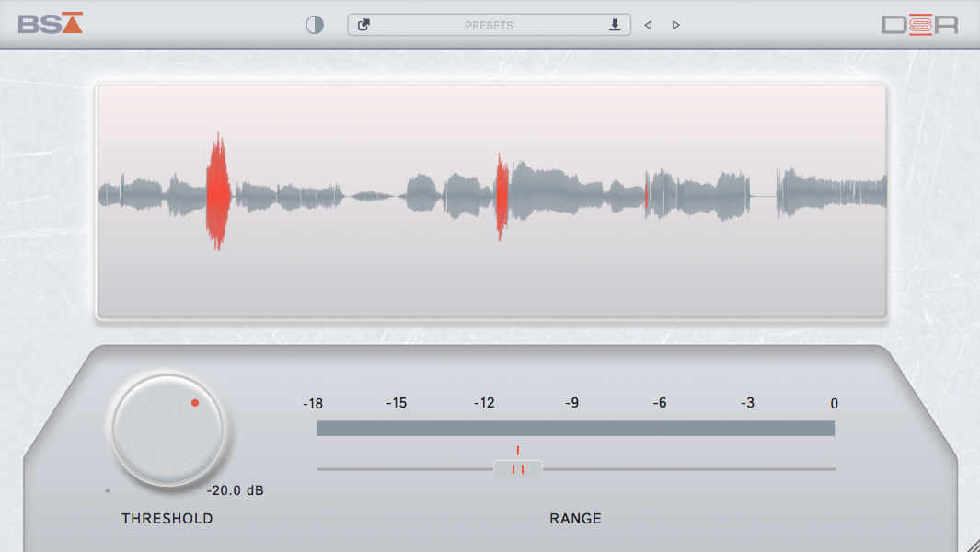This screenshot has height=552, width=980.
Task: Click the THRESHOLD label
Action: click(167, 519)
